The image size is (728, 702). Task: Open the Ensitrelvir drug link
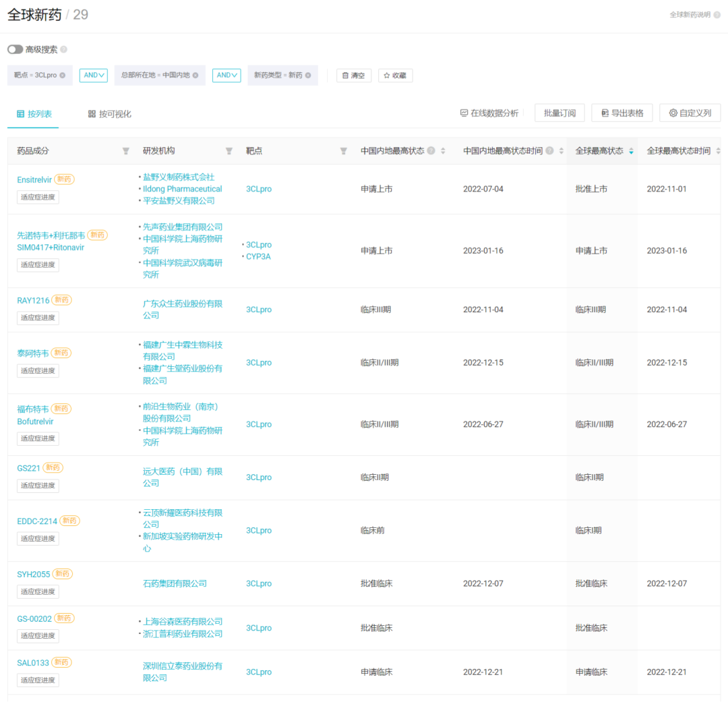(34, 180)
